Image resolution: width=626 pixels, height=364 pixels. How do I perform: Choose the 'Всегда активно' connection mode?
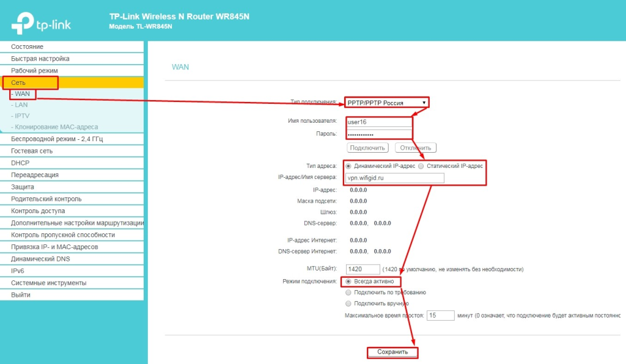[349, 282]
